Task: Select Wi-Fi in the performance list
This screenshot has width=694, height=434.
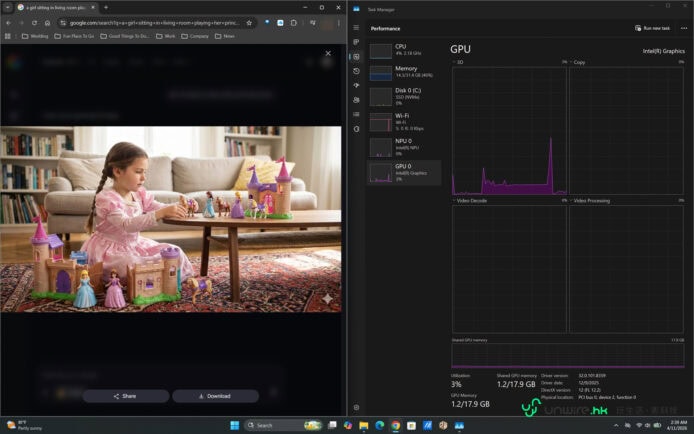Action: pyautogui.click(x=404, y=122)
